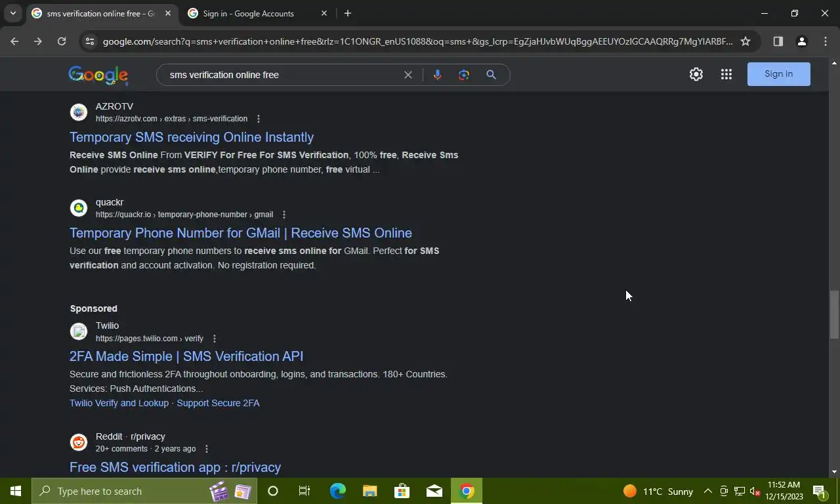Open Temporary Phone Number for GMail link

(x=241, y=233)
